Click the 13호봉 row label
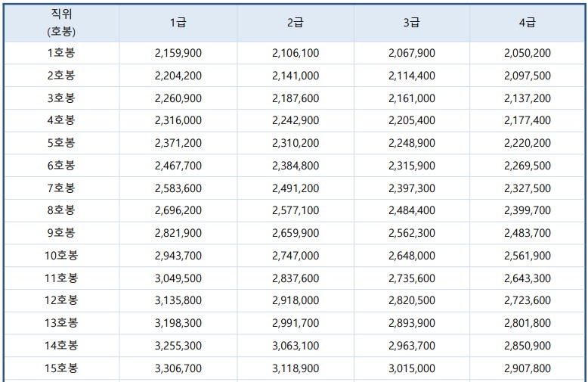The width and height of the screenshot is (588, 382). [61, 323]
